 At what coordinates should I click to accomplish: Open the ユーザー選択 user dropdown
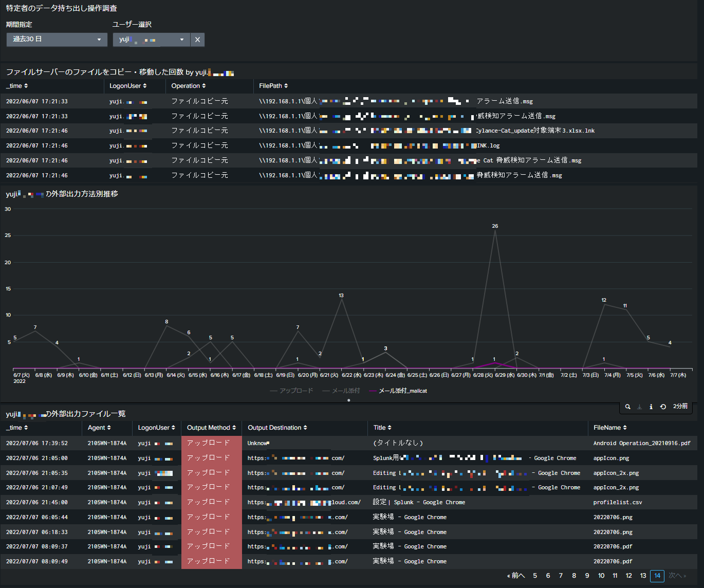tap(151, 40)
